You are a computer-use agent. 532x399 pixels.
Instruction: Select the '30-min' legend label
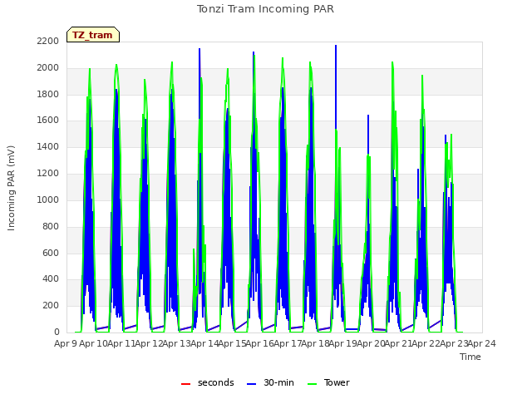tap(278, 382)
